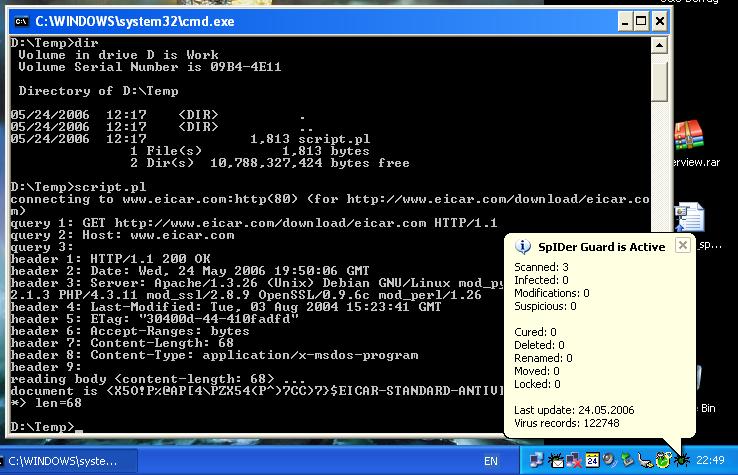Click the "Infected: 0" line
Viewport: 738px width, 475px height.
(541, 280)
